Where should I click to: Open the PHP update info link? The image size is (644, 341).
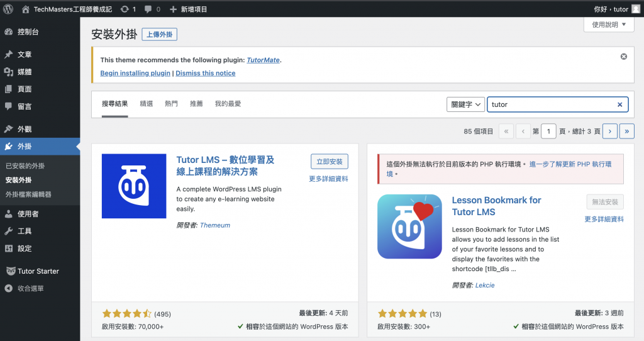[x=570, y=164]
